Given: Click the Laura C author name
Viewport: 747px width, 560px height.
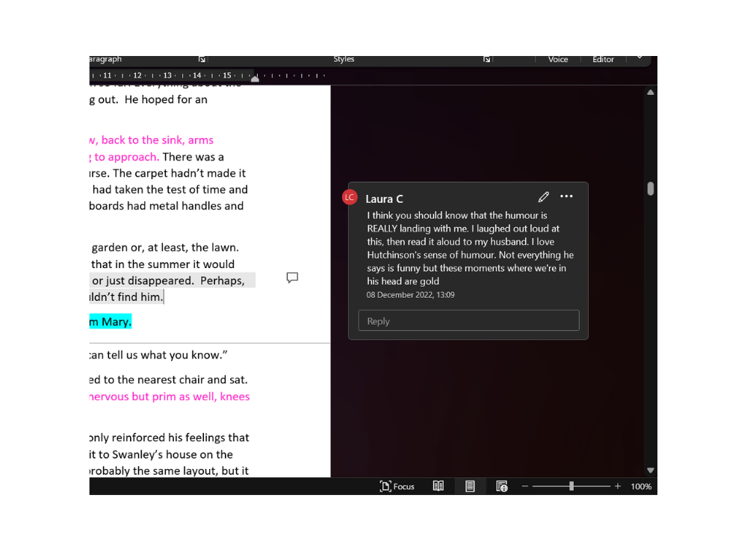Looking at the screenshot, I should click(x=384, y=199).
